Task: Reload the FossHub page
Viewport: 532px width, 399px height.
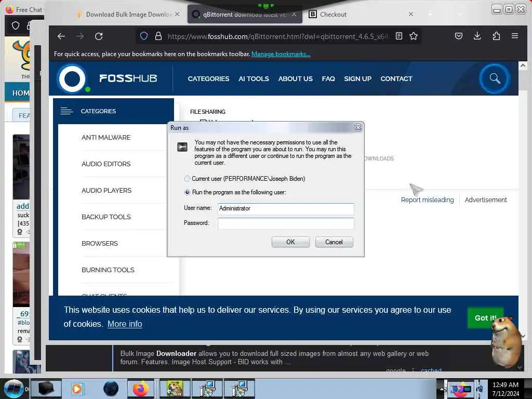Action: [x=99, y=36]
